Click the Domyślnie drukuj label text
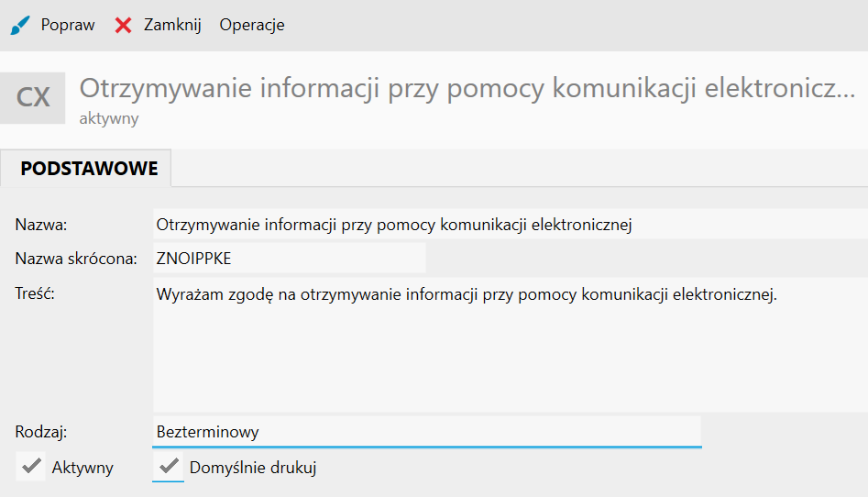 tap(252, 468)
